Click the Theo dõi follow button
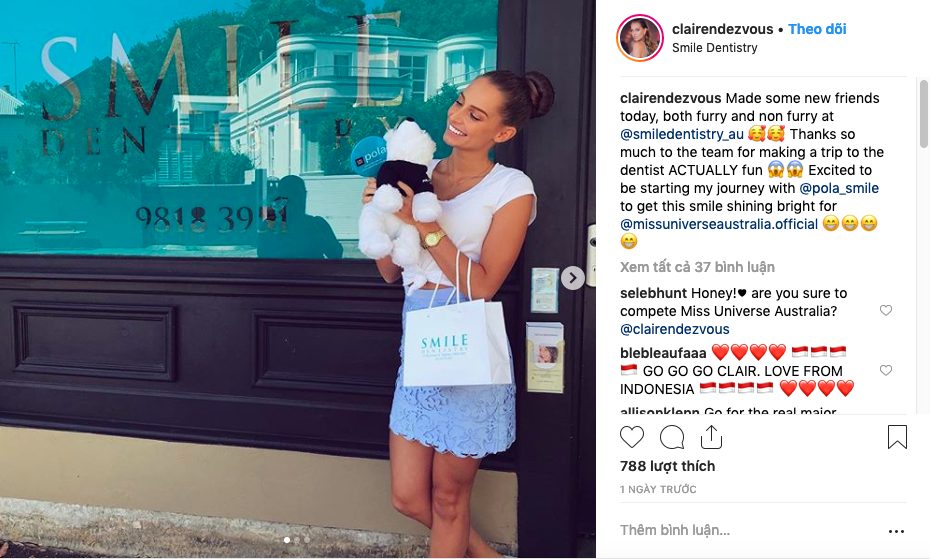930x559 pixels. (817, 29)
